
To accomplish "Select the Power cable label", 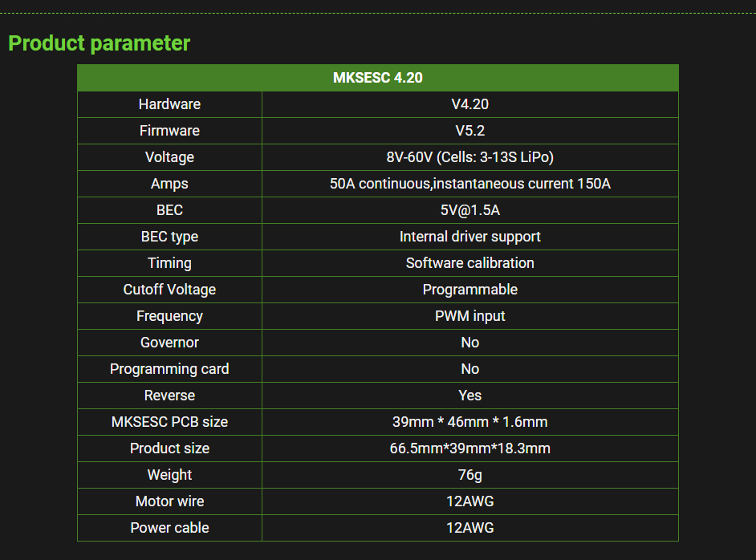I will (x=169, y=528).
